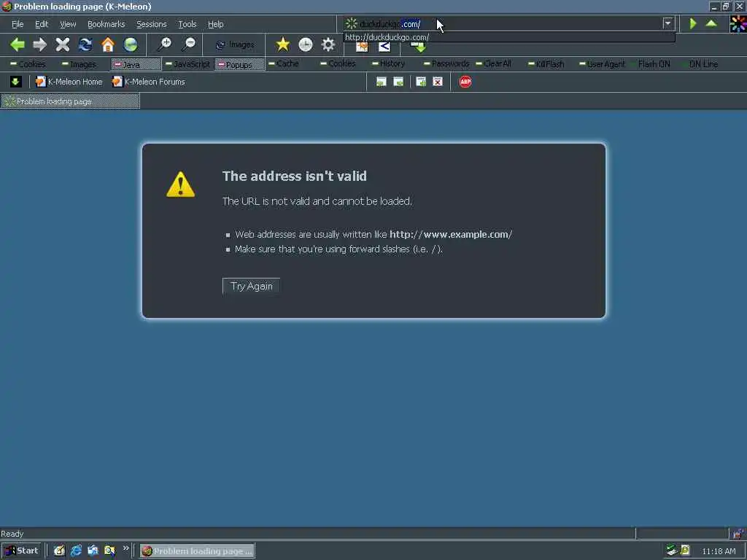Open the View menu
747x560 pixels.
(68, 24)
